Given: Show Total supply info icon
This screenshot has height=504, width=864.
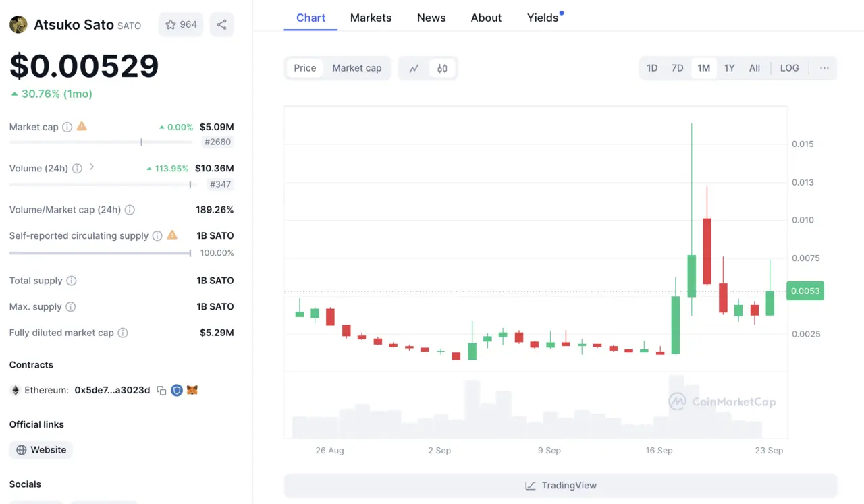Looking at the screenshot, I should 71,281.
